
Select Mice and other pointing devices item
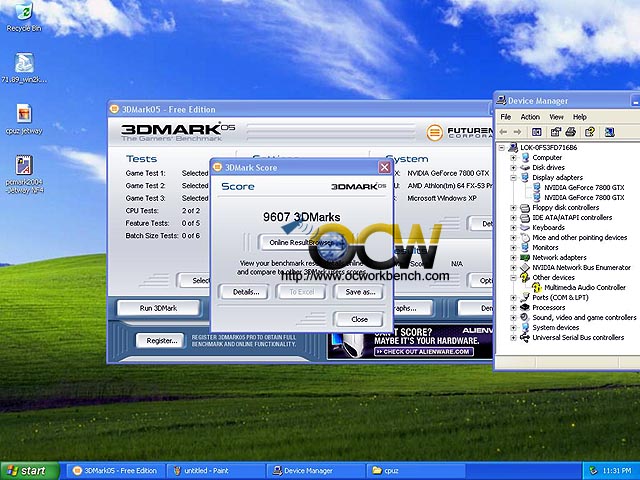click(574, 238)
